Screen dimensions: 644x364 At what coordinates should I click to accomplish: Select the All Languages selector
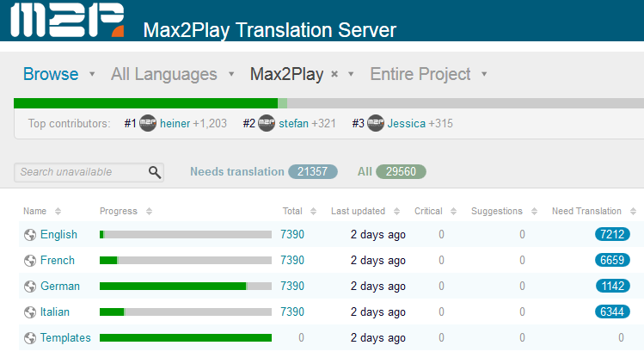click(164, 74)
